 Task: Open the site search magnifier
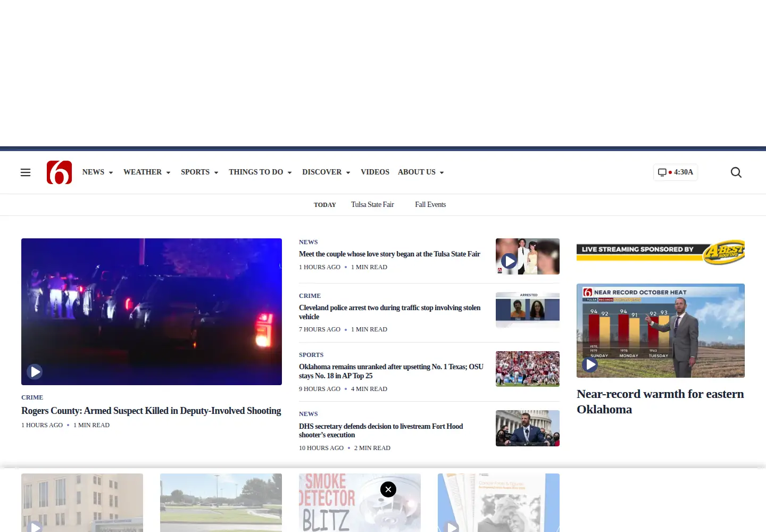[x=736, y=172]
